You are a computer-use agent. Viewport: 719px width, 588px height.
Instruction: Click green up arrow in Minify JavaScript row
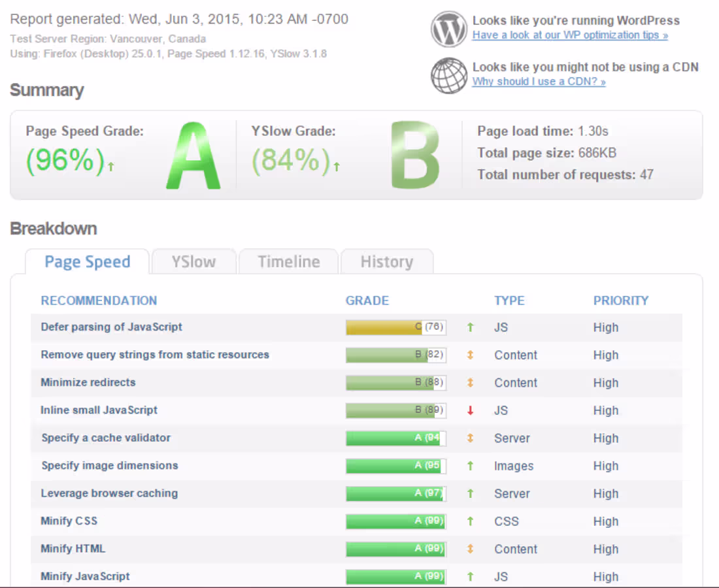point(470,576)
